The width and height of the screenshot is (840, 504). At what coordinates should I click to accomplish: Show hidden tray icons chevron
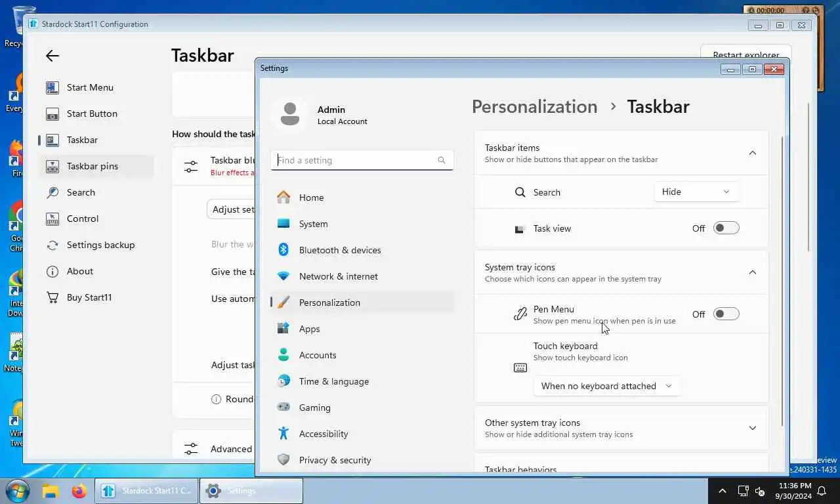coord(723,490)
